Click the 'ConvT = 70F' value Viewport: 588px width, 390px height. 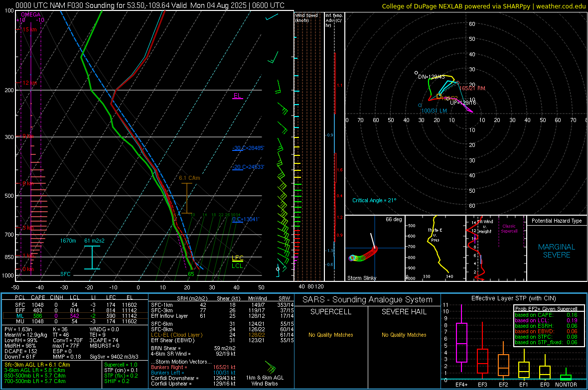coord(67,341)
